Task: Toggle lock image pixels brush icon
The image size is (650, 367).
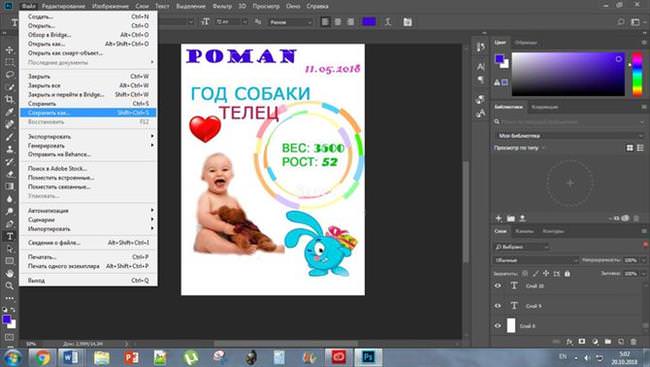Action: point(536,274)
